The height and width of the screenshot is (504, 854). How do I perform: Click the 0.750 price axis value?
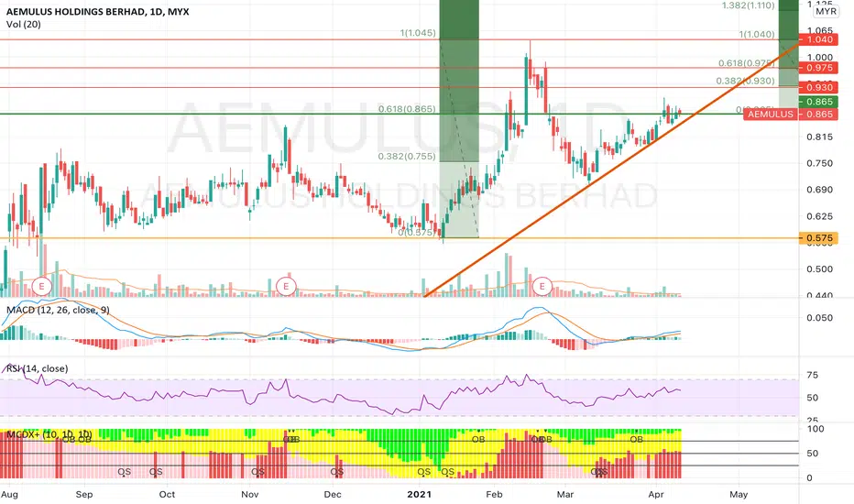(x=820, y=163)
